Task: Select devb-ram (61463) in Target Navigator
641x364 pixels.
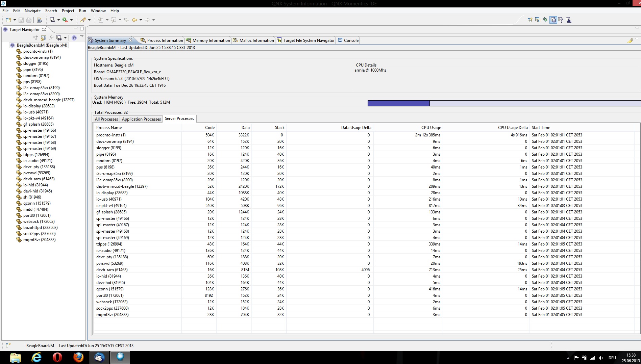Action: [x=39, y=179]
